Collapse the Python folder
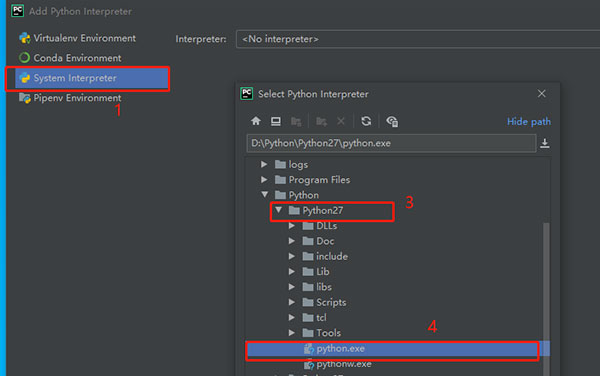Viewport: 600px width, 376px height. tap(264, 194)
